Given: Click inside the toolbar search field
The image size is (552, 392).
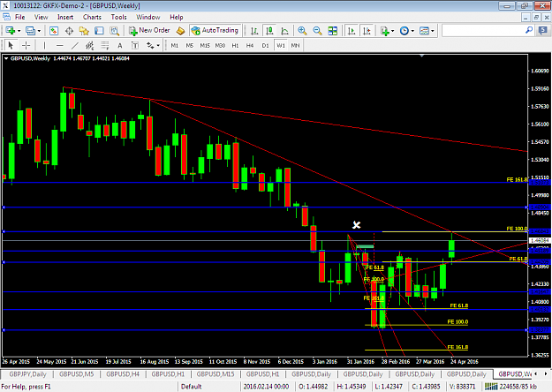Looking at the screenshot, I should coord(482,31).
